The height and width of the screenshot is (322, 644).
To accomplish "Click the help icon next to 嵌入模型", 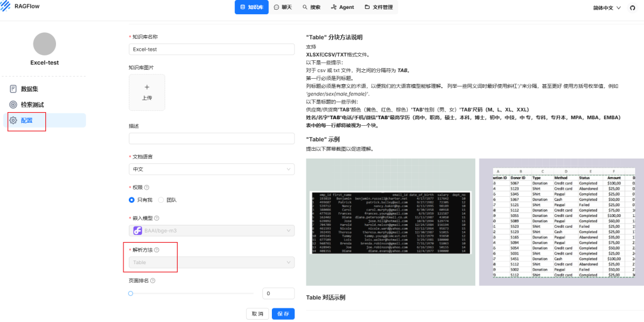I will point(156,218).
